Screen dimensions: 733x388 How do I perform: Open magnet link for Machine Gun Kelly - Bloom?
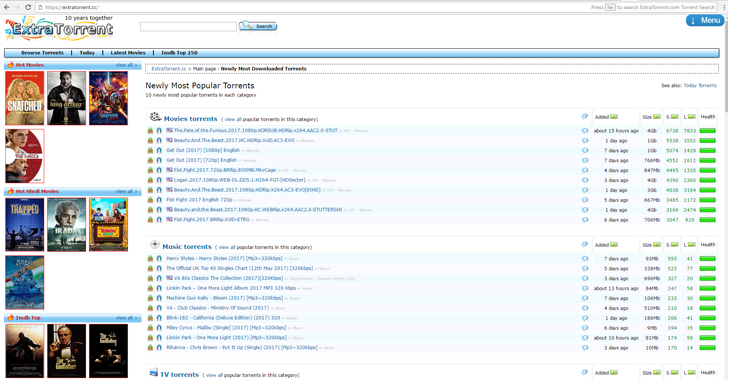[159, 298]
